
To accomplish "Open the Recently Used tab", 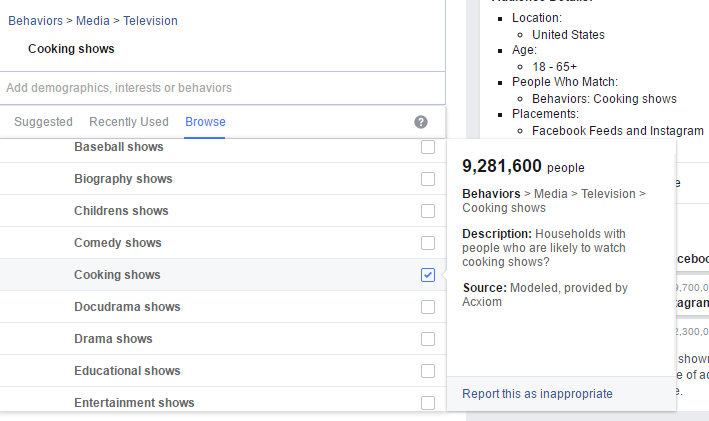I will tap(129, 122).
